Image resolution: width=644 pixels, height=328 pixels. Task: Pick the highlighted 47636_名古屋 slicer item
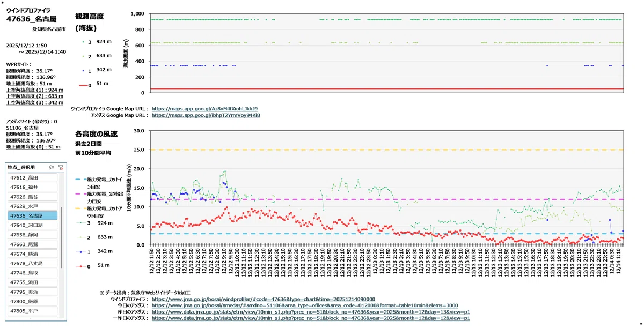(32, 215)
